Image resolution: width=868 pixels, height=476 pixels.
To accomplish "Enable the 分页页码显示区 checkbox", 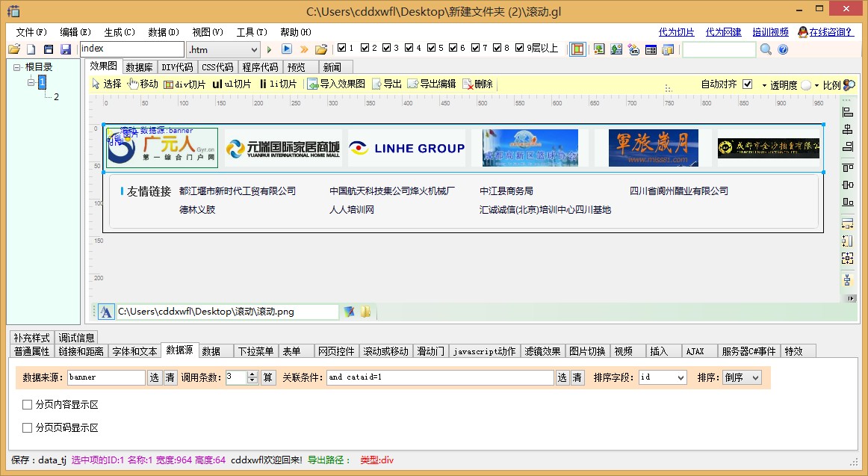I will (x=27, y=427).
